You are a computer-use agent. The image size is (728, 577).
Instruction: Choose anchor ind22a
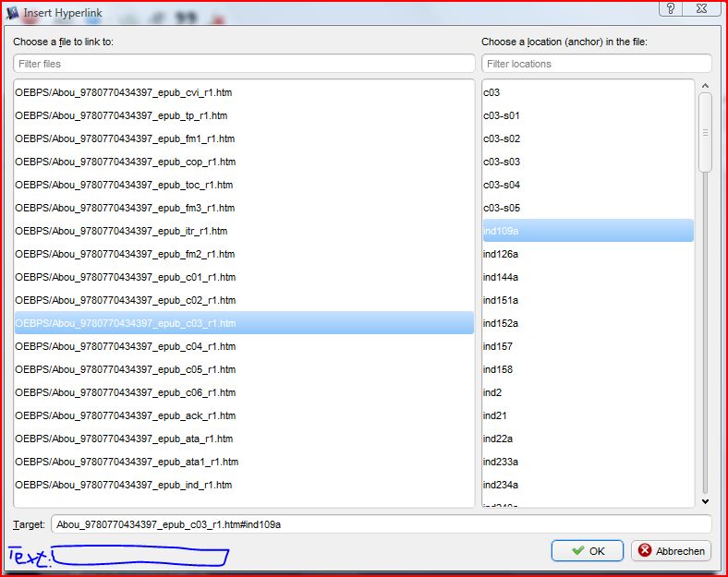click(588, 439)
